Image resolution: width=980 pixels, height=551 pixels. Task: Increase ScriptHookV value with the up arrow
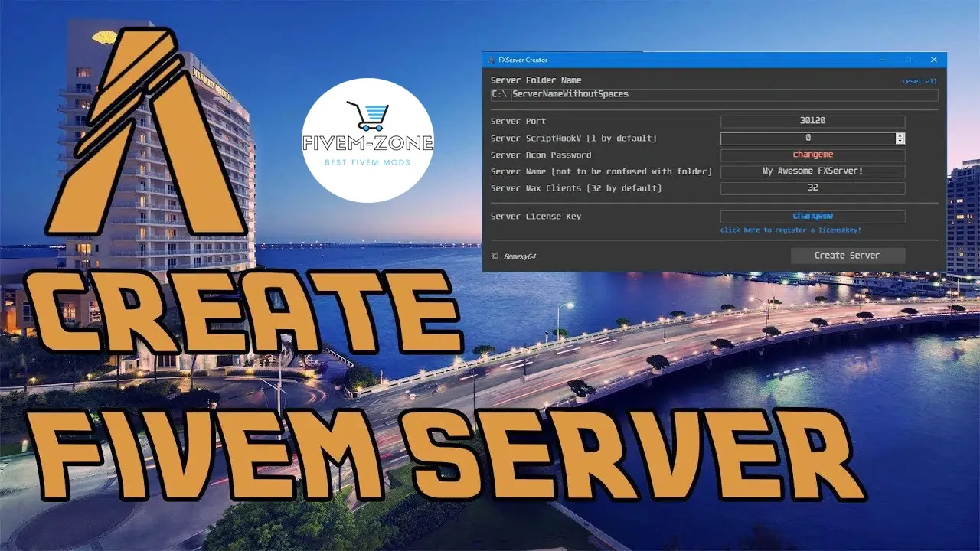(900, 135)
